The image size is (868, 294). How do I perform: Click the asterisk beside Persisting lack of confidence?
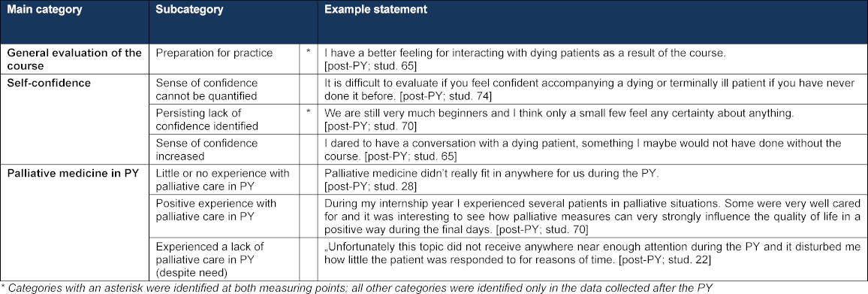tap(308, 113)
